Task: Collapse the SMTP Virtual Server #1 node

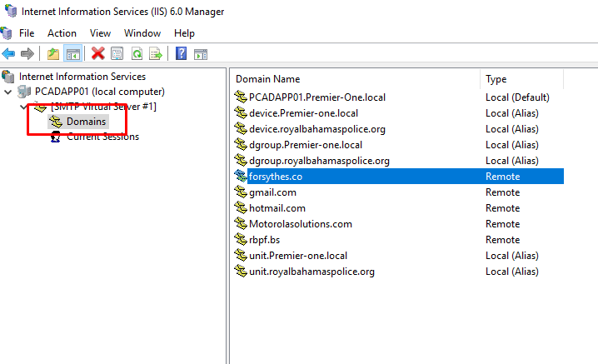Action: click(23, 107)
